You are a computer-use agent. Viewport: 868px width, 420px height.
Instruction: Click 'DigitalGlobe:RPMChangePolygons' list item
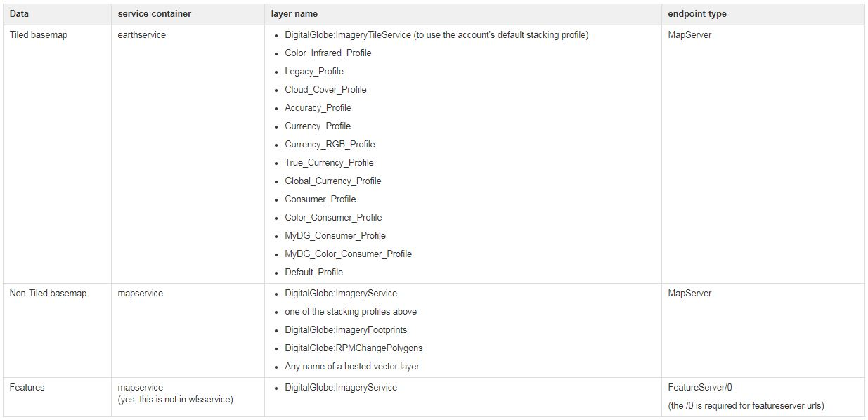354,348
